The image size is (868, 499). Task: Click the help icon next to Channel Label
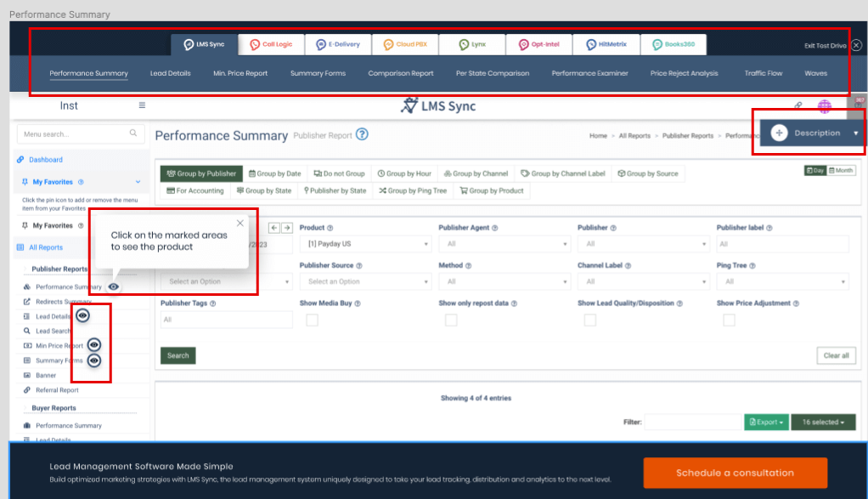(628, 266)
